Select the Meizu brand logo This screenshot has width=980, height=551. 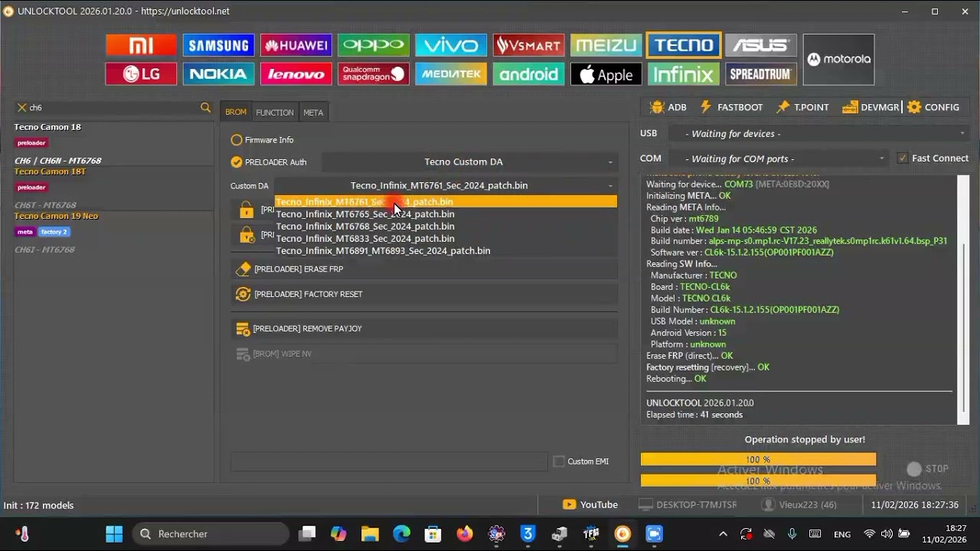tap(606, 45)
